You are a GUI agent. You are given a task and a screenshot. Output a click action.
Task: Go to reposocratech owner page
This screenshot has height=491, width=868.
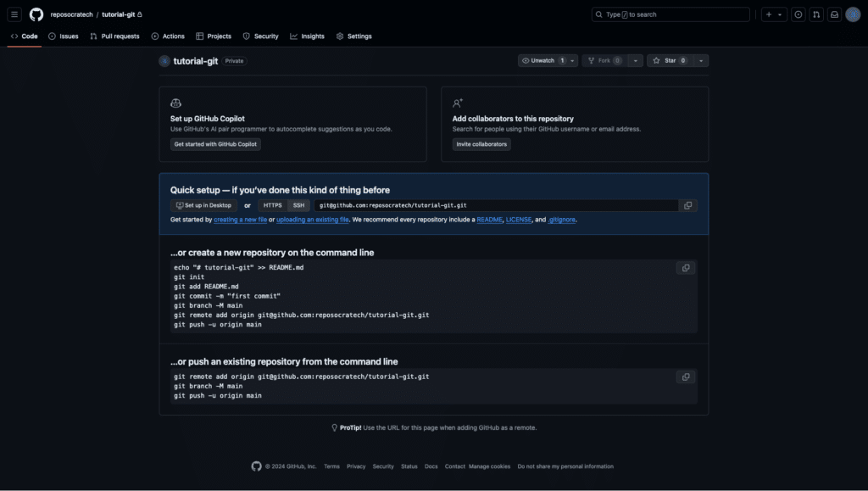71,14
